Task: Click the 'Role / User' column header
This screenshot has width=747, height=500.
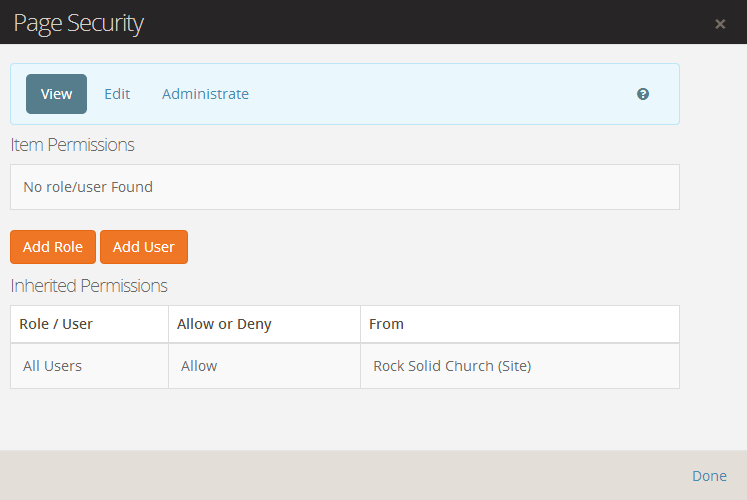Action: [90, 324]
